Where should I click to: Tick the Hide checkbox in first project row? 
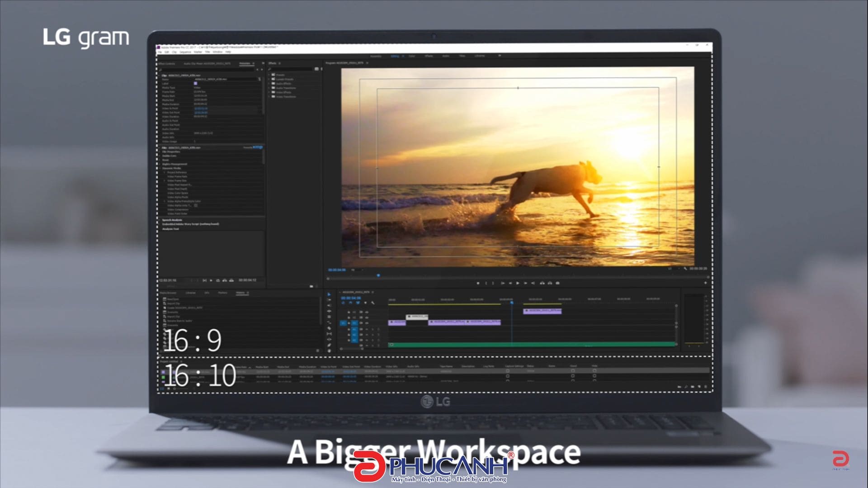(x=594, y=371)
